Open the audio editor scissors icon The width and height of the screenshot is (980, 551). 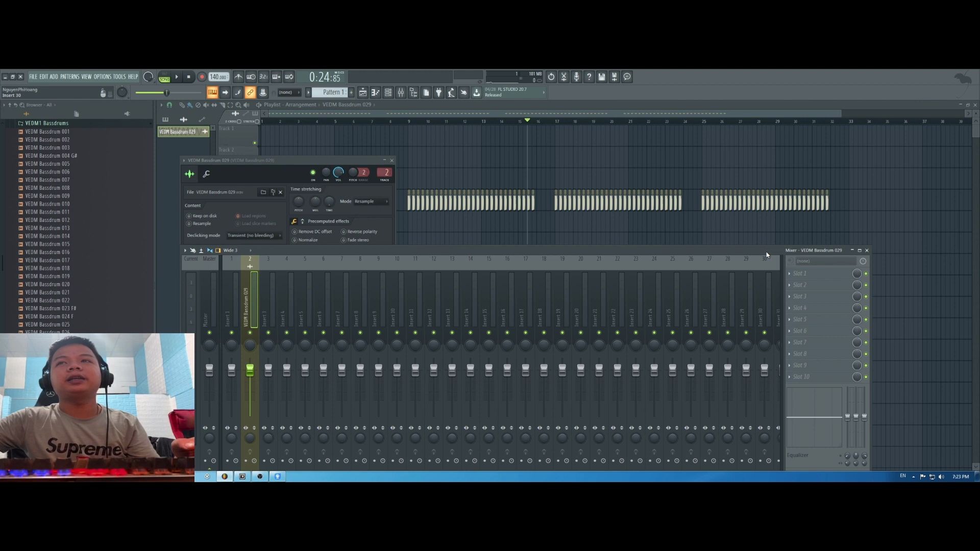[x=564, y=77]
